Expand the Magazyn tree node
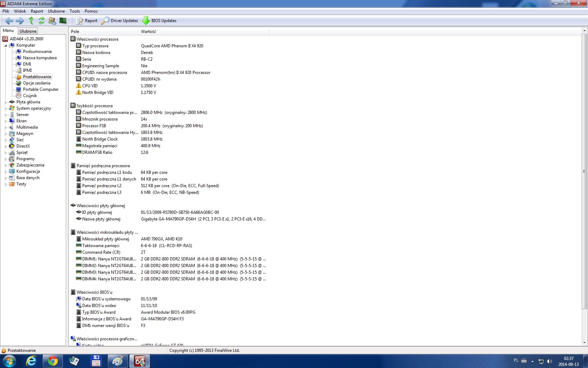The image size is (588, 368). [x=6, y=134]
